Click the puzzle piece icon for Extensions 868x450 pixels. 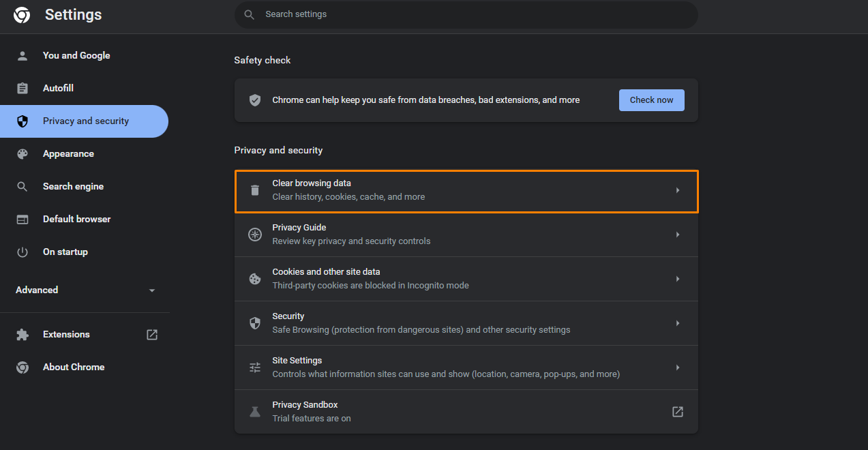[x=23, y=335]
